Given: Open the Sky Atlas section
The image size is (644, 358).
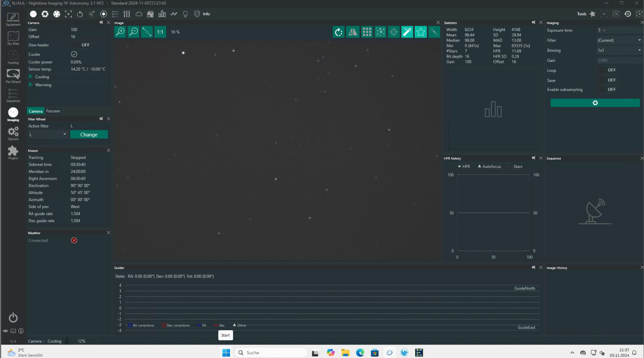Looking at the screenshot, I should (13, 38).
